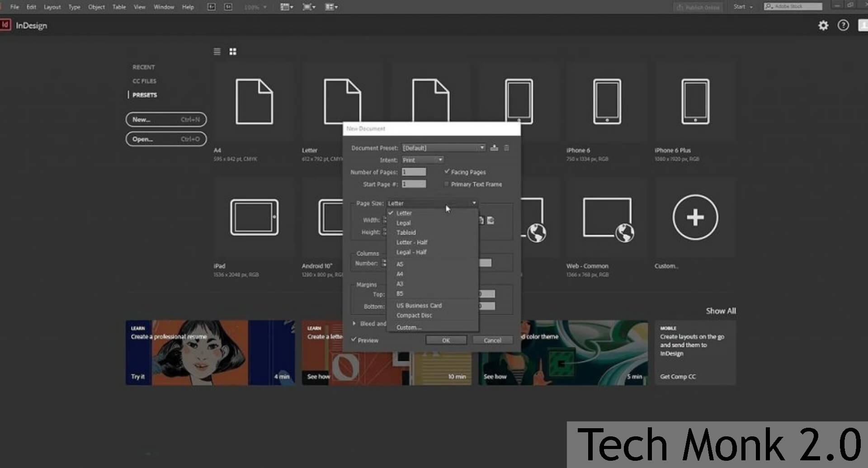Viewport: 868px width, 468px height.
Task: Click the Show All link
Action: point(721,311)
